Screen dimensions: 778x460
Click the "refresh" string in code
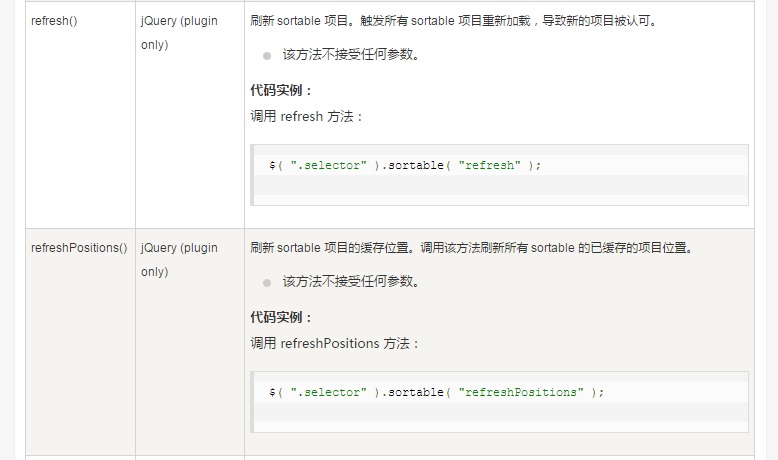pos(489,165)
